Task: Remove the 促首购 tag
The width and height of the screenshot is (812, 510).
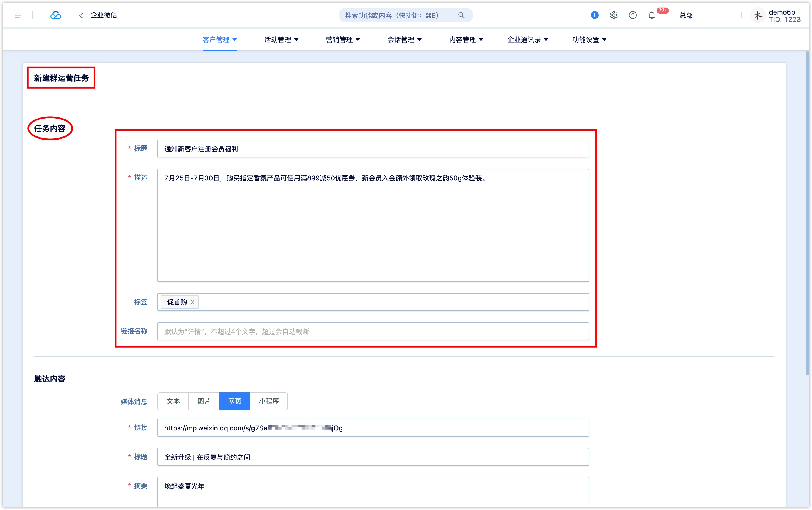Action: (x=193, y=302)
